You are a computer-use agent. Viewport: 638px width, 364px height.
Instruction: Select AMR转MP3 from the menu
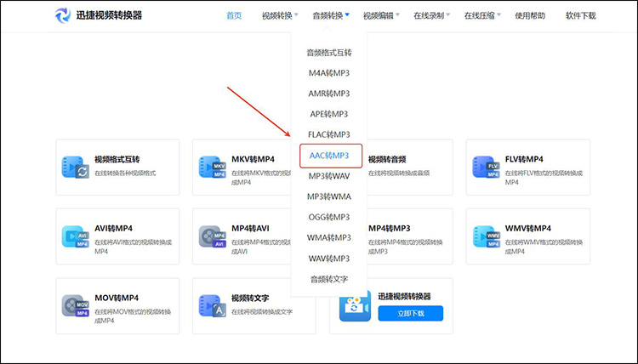(328, 94)
